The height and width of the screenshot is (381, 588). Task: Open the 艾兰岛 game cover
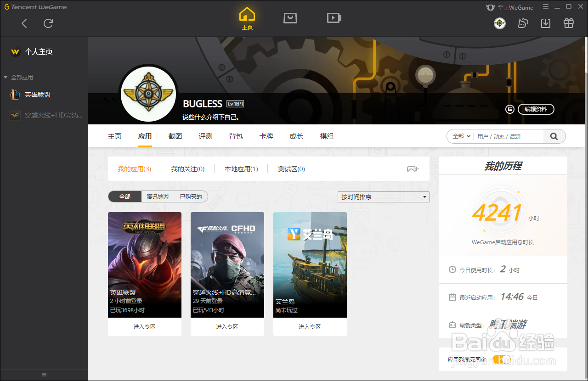point(310,265)
